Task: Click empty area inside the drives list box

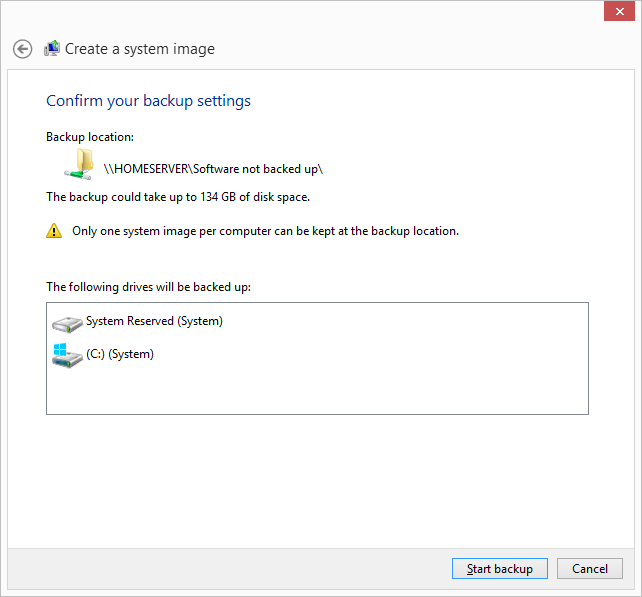Action: tap(368, 389)
